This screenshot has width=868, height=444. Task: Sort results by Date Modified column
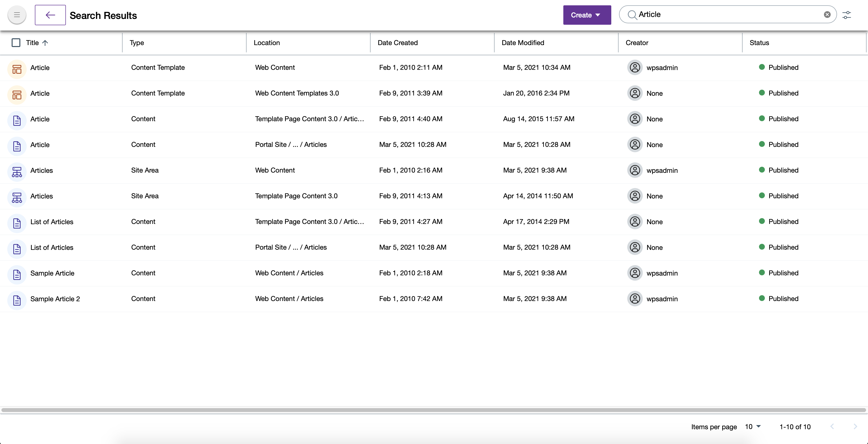click(523, 43)
